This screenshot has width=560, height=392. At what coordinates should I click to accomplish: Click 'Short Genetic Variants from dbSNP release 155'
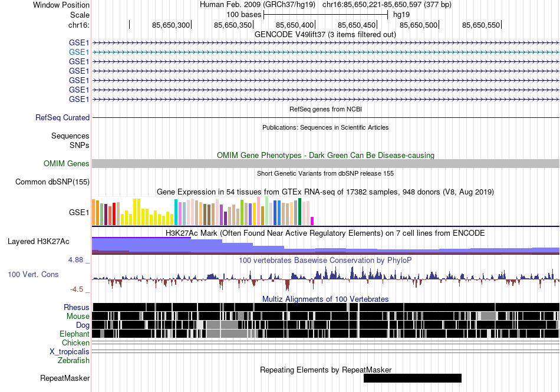click(325, 173)
